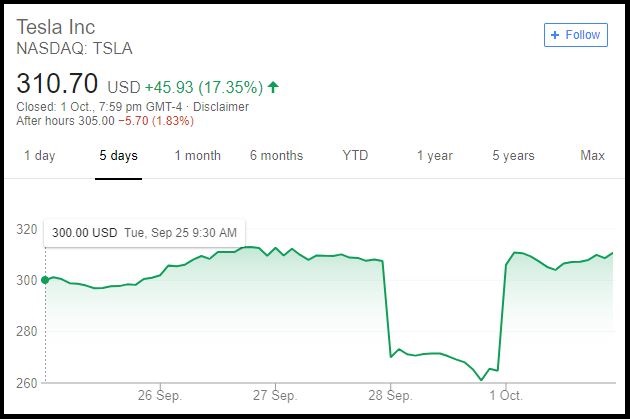Image resolution: width=630 pixels, height=419 pixels.
Task: Click the green up arrow icon
Action: pyautogui.click(x=273, y=87)
